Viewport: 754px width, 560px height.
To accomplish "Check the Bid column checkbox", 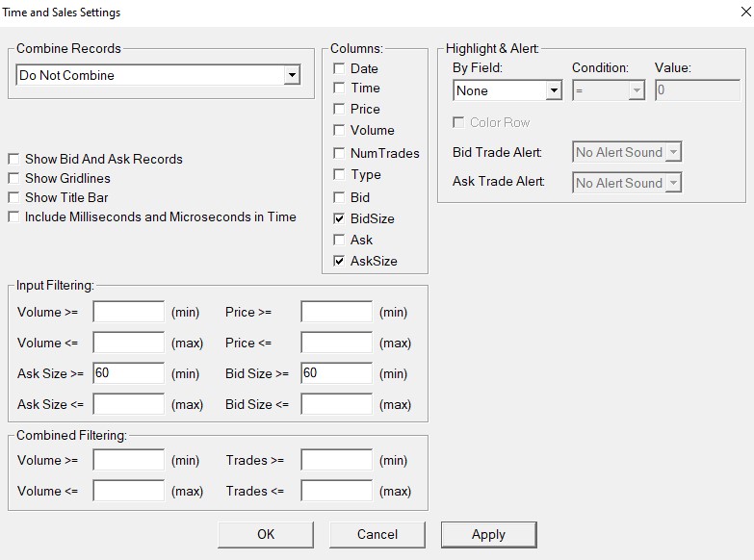I will (339, 197).
